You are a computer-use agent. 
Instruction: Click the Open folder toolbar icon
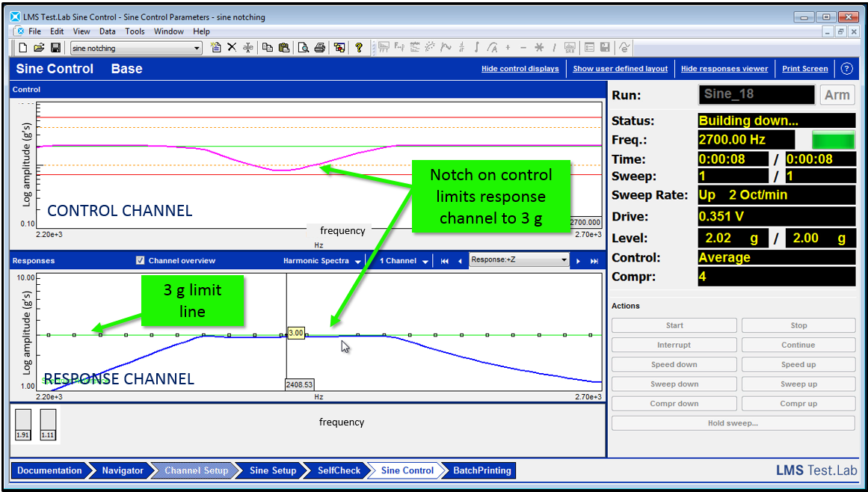(x=38, y=48)
